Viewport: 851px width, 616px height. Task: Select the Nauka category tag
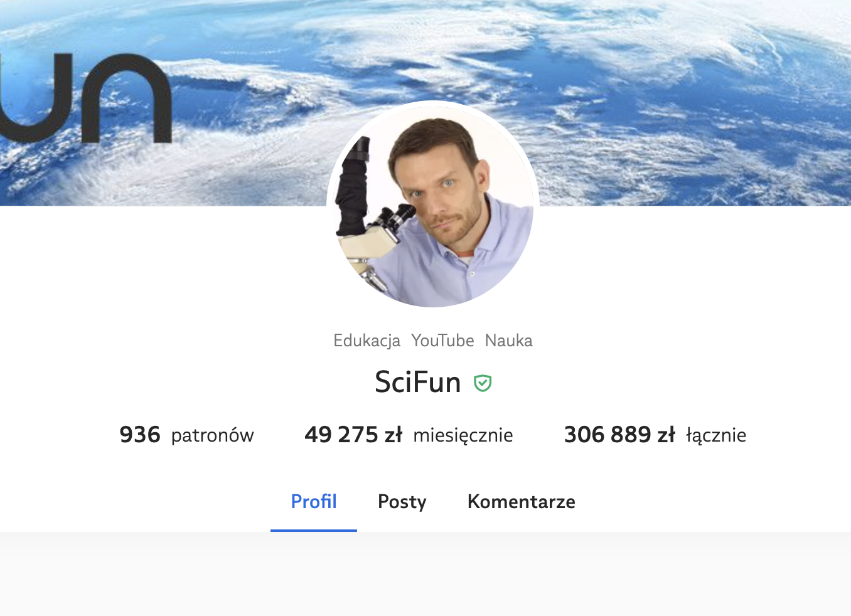pyautogui.click(x=508, y=341)
